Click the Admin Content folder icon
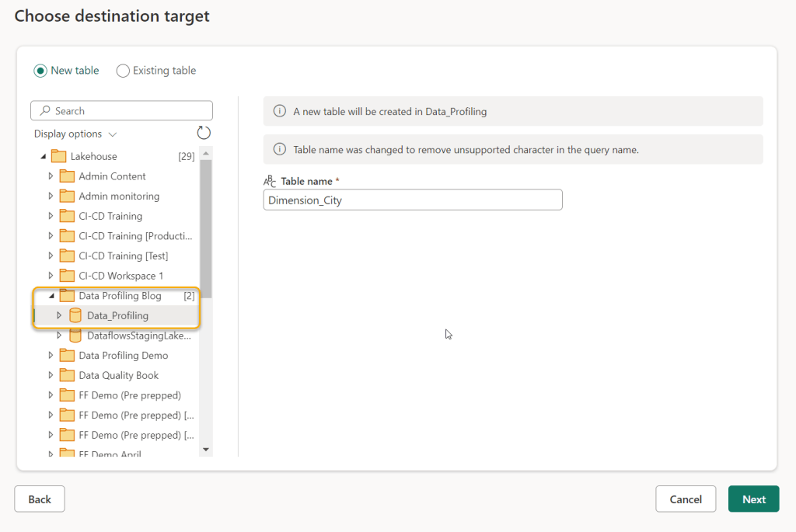 pyautogui.click(x=67, y=176)
